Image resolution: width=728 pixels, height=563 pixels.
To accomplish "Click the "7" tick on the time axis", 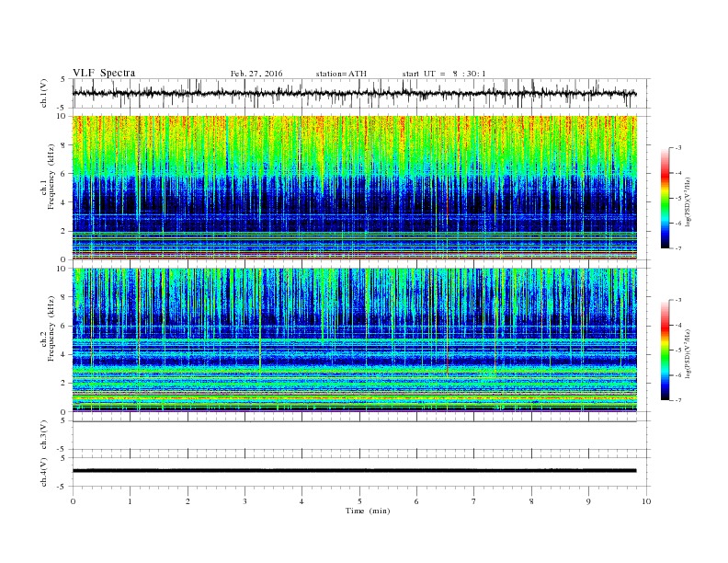I will click(474, 501).
